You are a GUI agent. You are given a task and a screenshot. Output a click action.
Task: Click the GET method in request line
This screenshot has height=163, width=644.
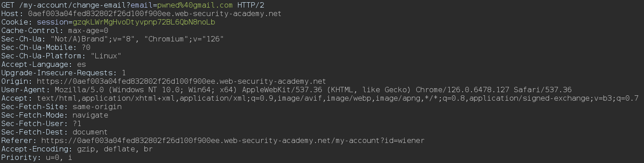coord(8,5)
